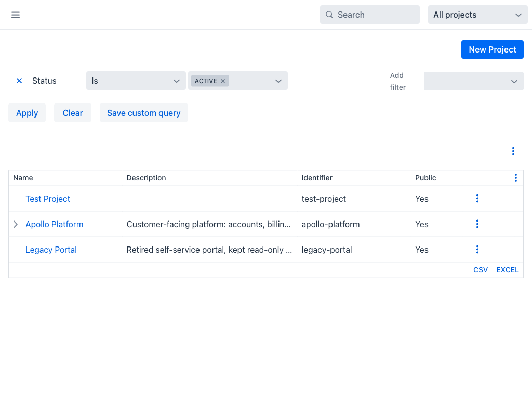Click the Name column header

pos(23,178)
